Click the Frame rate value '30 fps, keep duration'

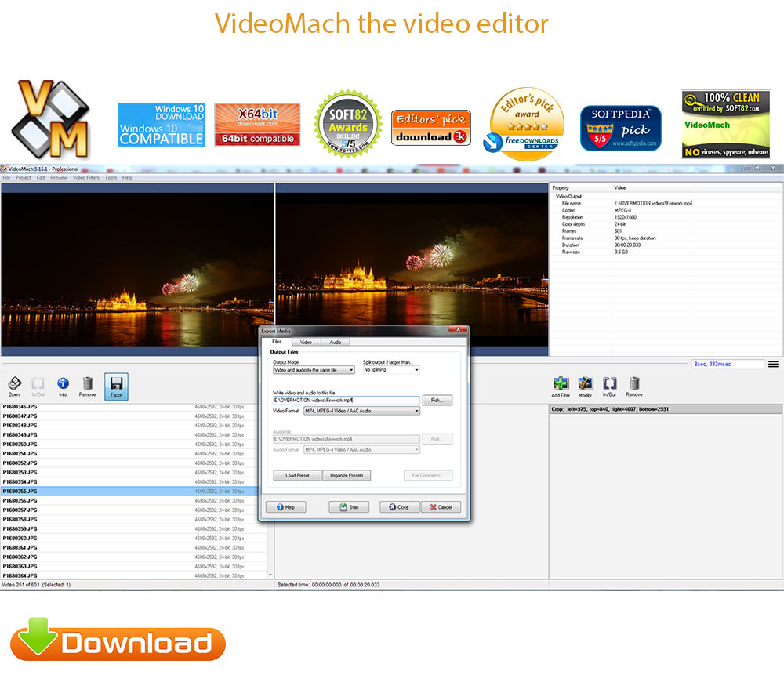pos(635,238)
